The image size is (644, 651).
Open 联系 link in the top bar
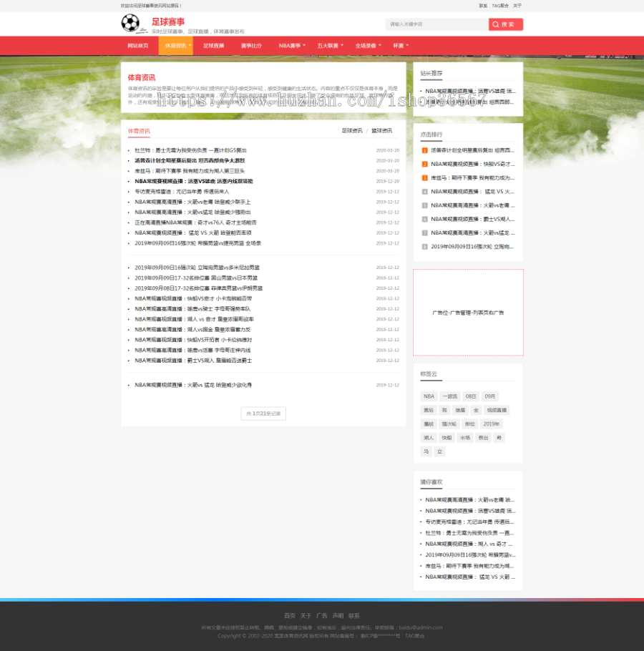(483, 6)
